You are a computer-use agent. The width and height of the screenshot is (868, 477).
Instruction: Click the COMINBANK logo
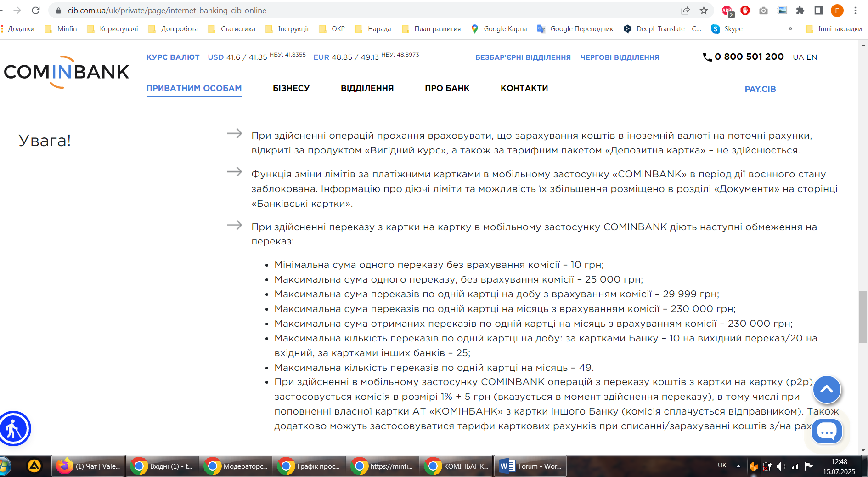pos(67,72)
